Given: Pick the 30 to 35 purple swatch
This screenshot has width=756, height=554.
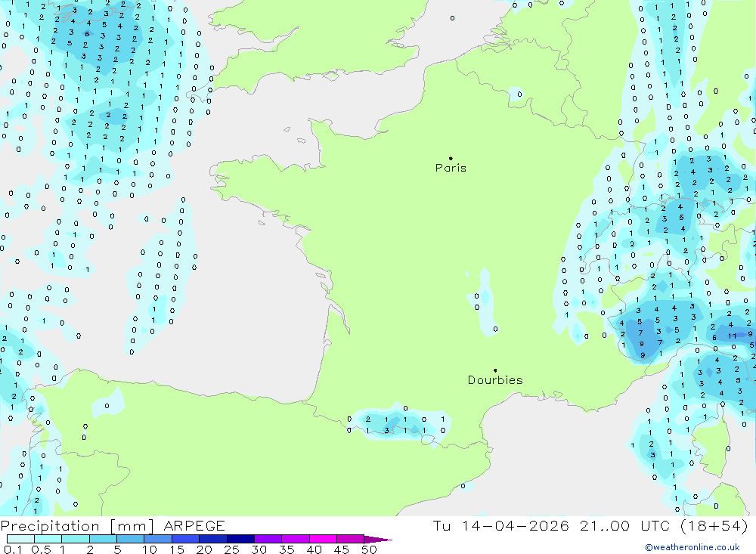Looking at the screenshot, I should point(268,539).
